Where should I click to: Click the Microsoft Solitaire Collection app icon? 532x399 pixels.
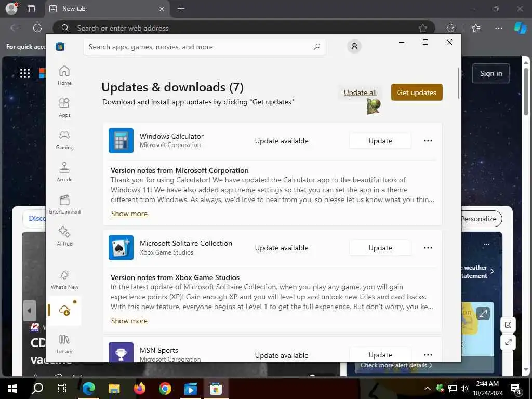121,248
